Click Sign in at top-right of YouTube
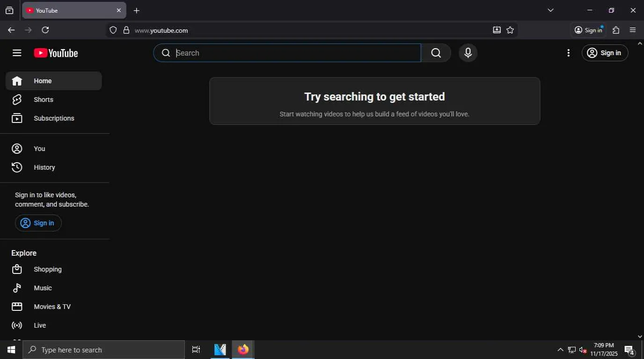This screenshot has height=359, width=644. pyautogui.click(x=605, y=53)
